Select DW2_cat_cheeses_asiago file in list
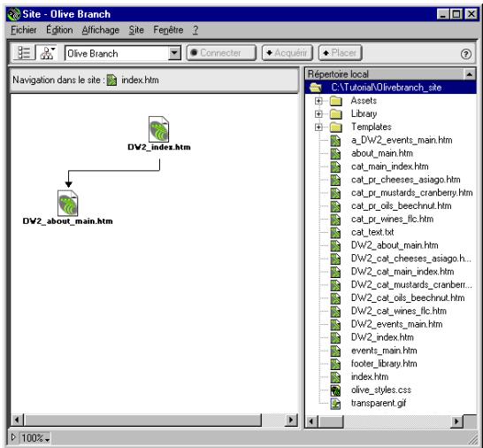Viewport: 483px width, 448px height. pyautogui.click(x=411, y=259)
